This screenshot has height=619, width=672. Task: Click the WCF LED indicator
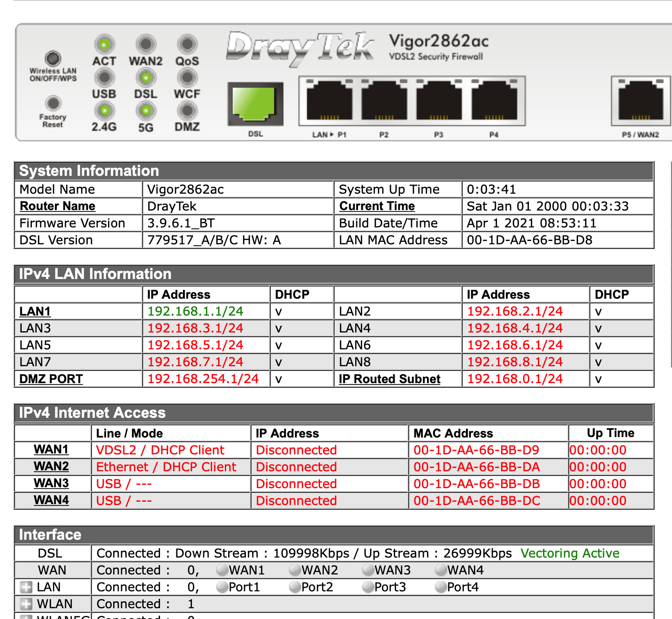pos(187,77)
